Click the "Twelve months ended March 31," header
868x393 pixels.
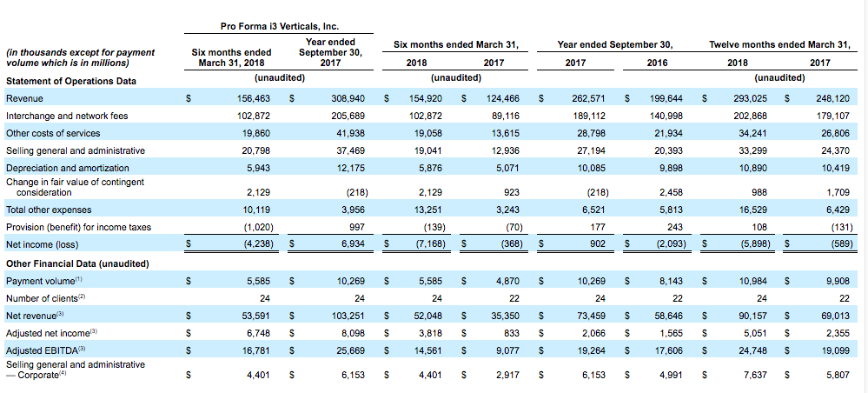[x=779, y=43]
